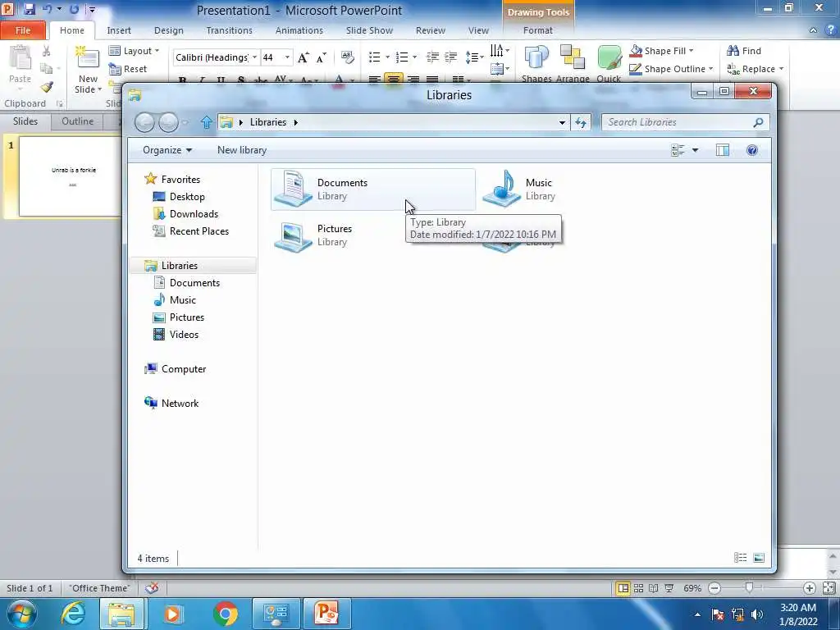This screenshot has width=840, height=630.
Task: Click the Fit slide to window icon
Action: pos(829,588)
